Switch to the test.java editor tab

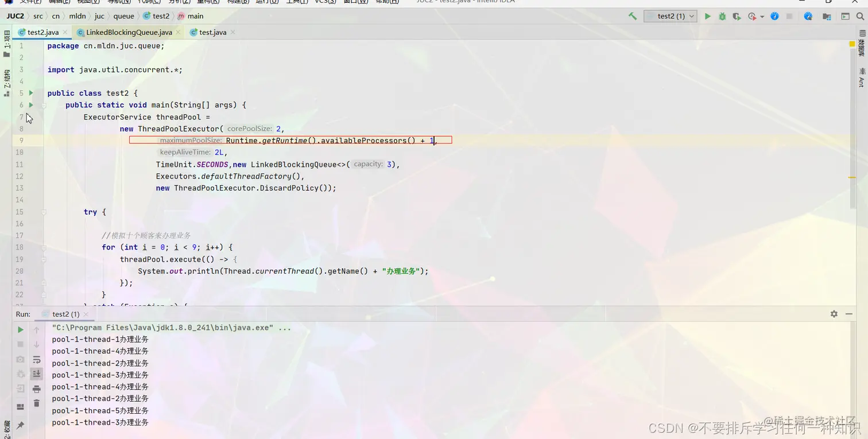[x=212, y=32]
